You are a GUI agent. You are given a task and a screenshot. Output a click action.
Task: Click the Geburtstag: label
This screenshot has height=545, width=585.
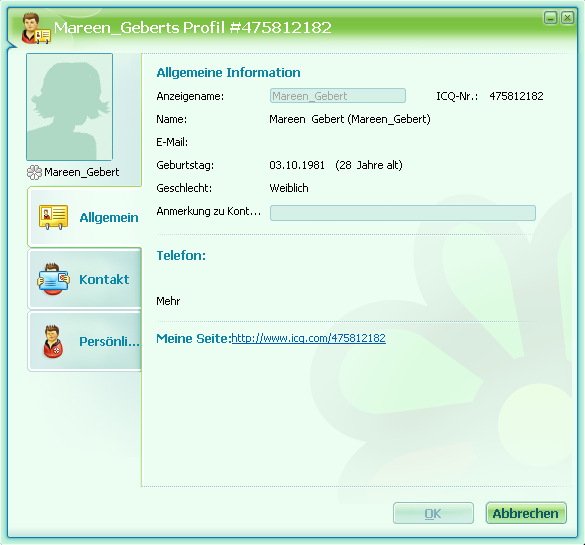pos(185,165)
